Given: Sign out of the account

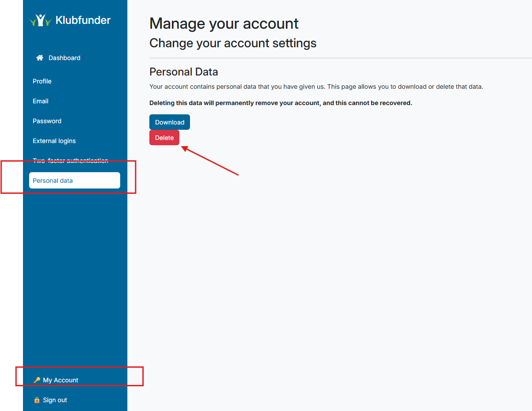Looking at the screenshot, I should (55, 400).
